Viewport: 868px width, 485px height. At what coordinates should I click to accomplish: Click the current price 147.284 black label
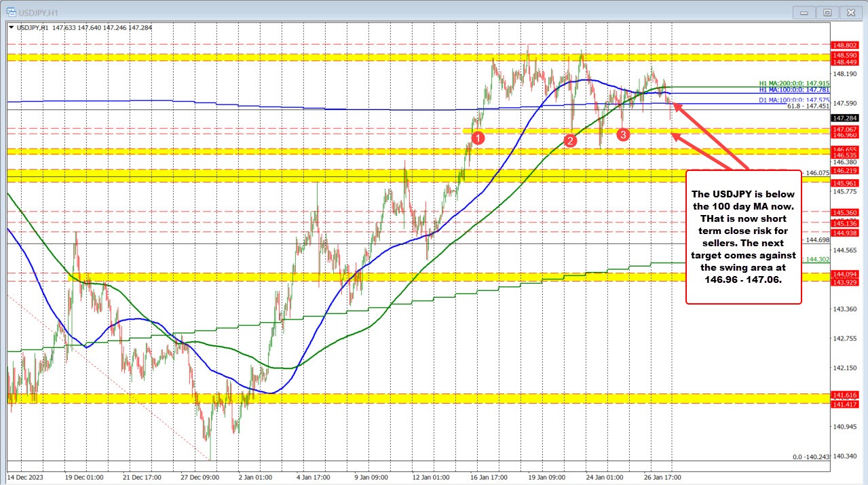846,117
